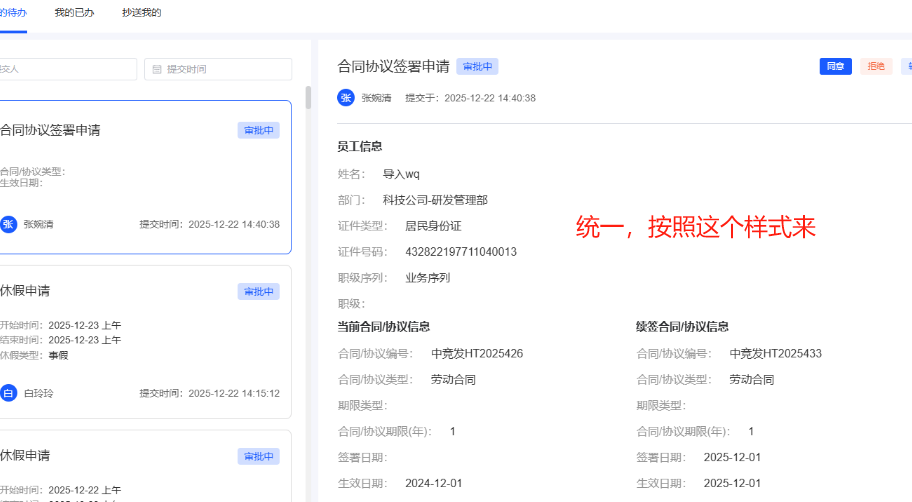Screen dimensions: 912x502
Task: Select the bottom 休假申请 card in the list
Action: (145, 470)
